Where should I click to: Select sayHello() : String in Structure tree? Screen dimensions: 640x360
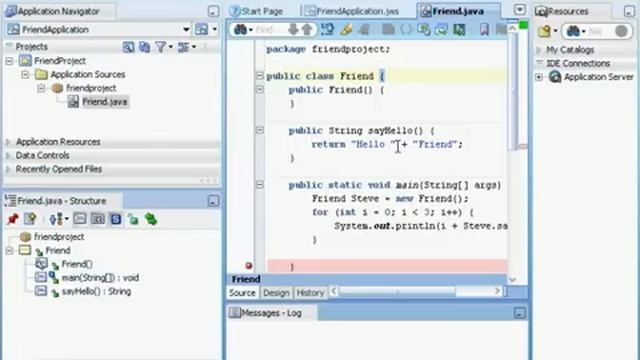pyautogui.click(x=96, y=291)
